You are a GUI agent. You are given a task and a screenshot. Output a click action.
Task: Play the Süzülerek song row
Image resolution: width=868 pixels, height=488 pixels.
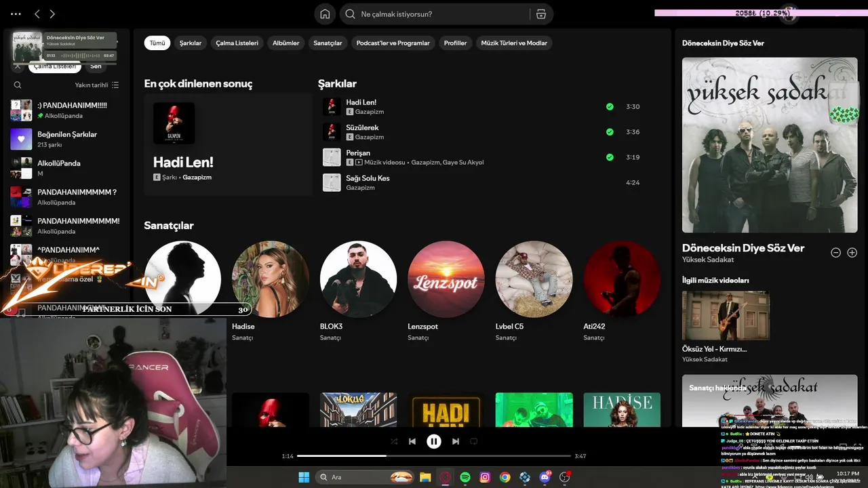coord(483,132)
